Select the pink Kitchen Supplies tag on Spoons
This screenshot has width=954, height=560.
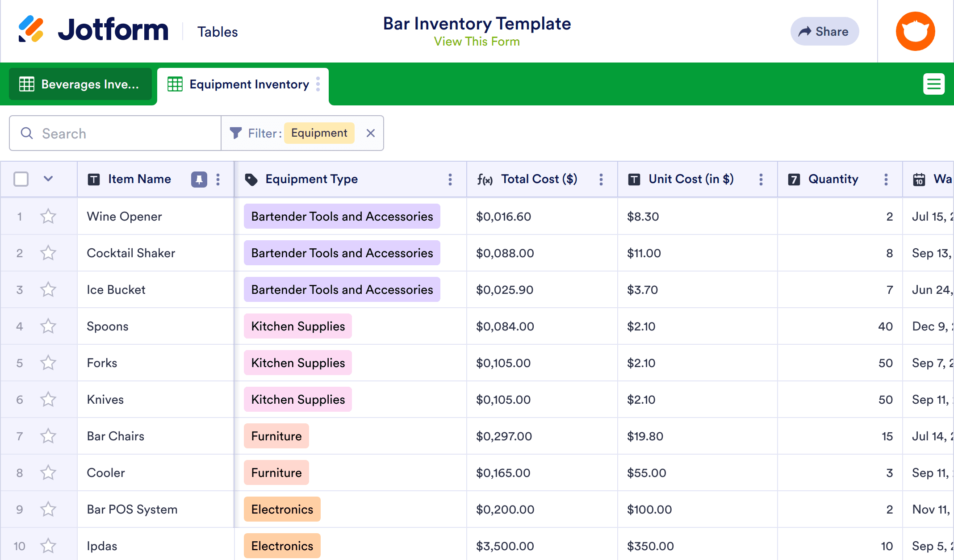[297, 326]
